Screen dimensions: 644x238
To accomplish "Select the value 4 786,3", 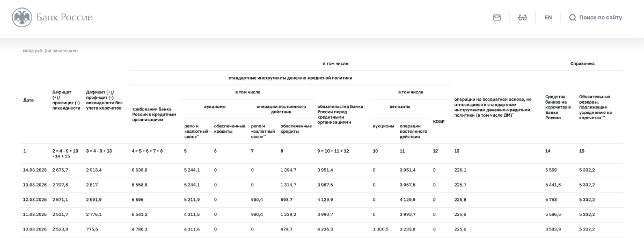I will [x=140, y=229].
